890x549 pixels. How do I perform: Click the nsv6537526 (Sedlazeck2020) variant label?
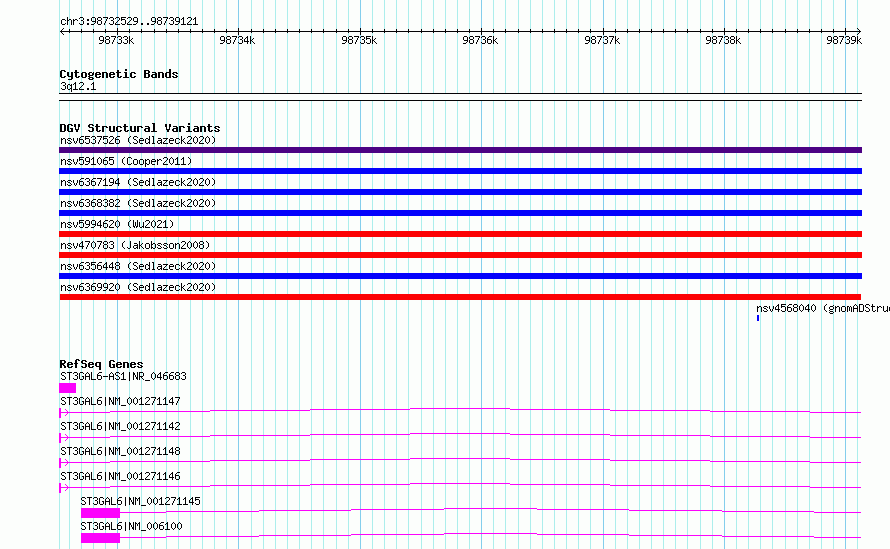tap(138, 140)
